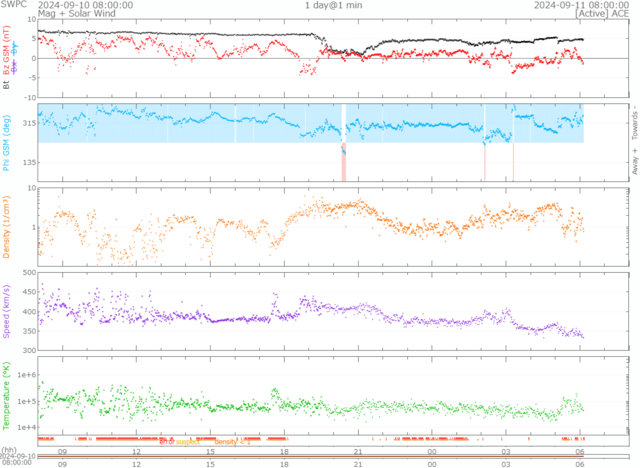640x468 pixels.
Task: Select the Away + polarity label
Action: click(x=633, y=162)
